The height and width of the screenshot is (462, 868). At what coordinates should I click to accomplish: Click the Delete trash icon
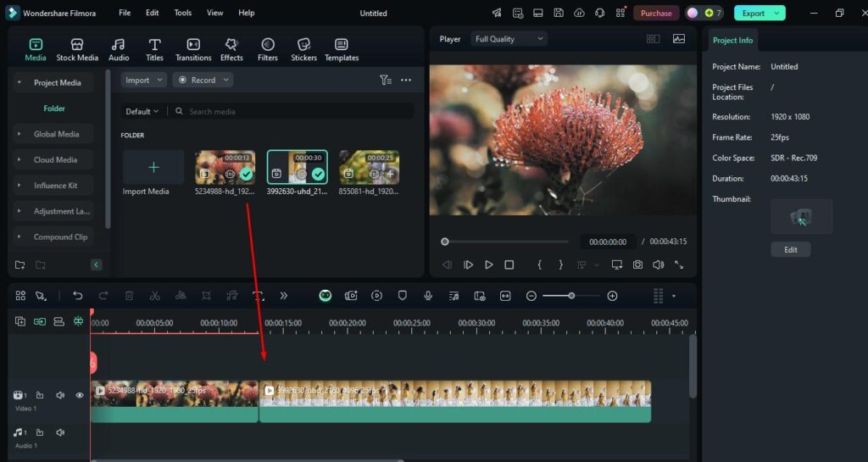129,296
